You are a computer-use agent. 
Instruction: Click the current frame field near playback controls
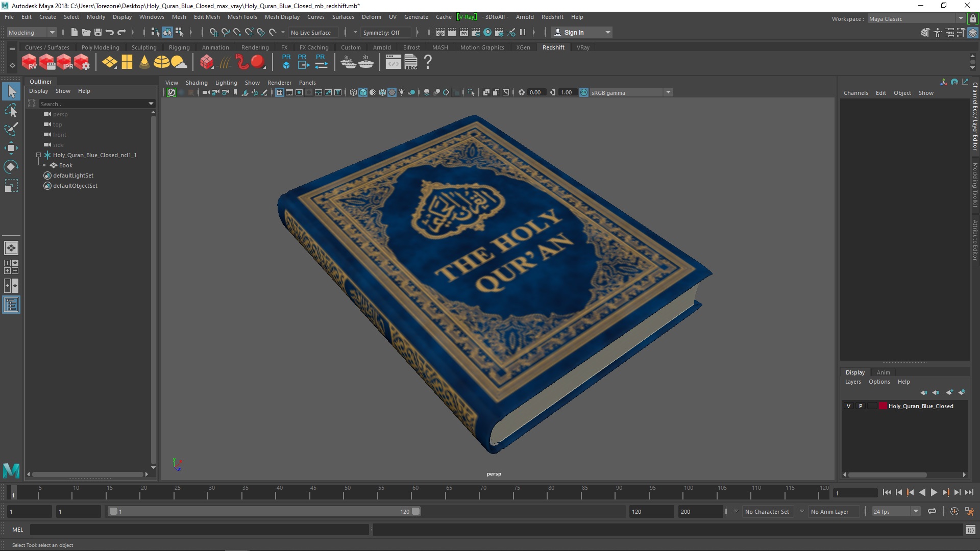(855, 493)
